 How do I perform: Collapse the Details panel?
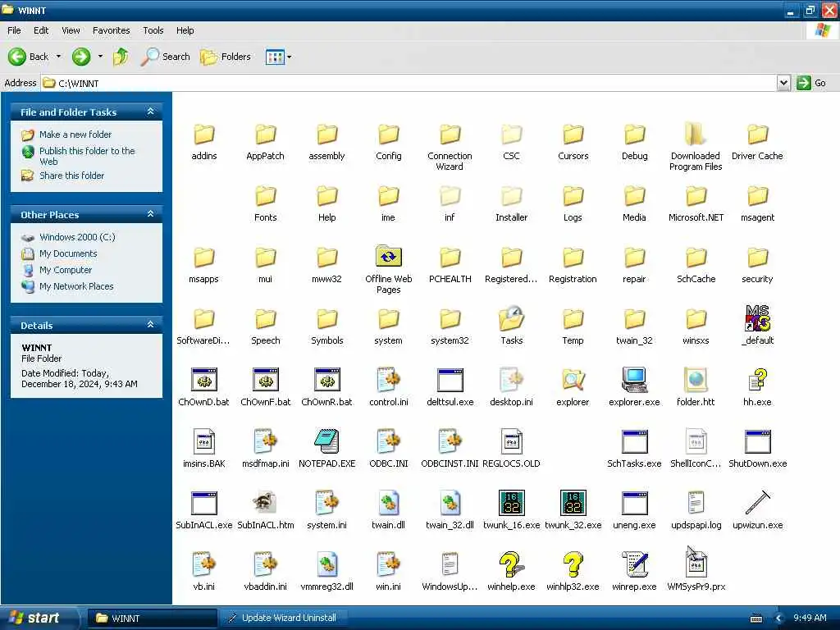[151, 325]
